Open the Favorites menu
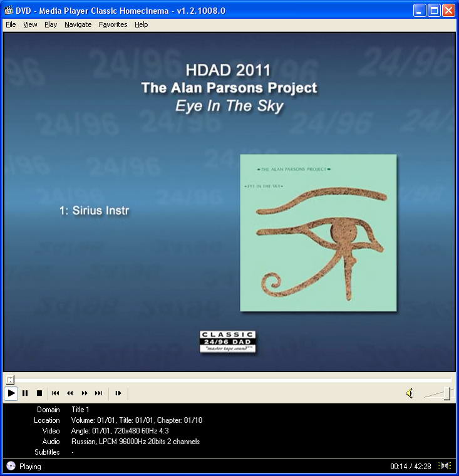459x476 pixels. point(113,24)
